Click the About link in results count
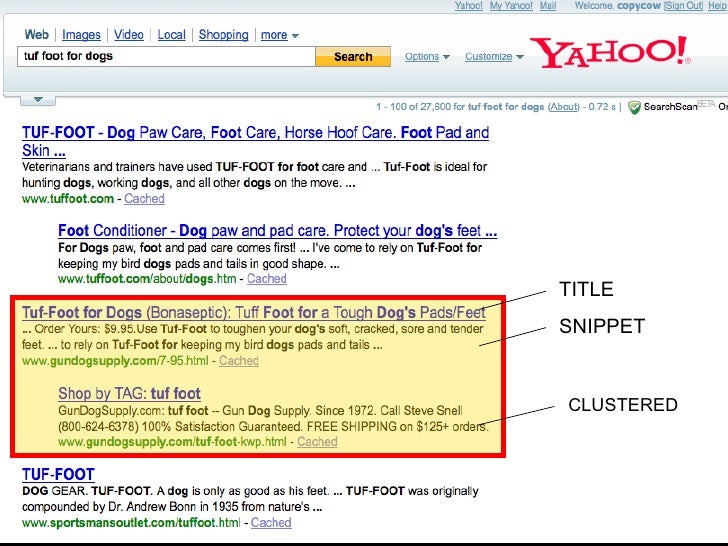 tap(564, 107)
